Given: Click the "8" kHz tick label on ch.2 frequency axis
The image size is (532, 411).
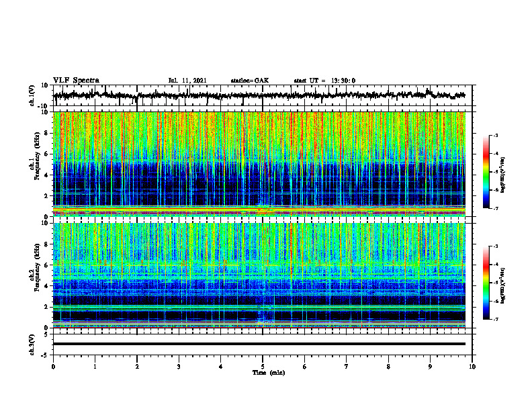Looking at the screenshot, I should point(47,244).
